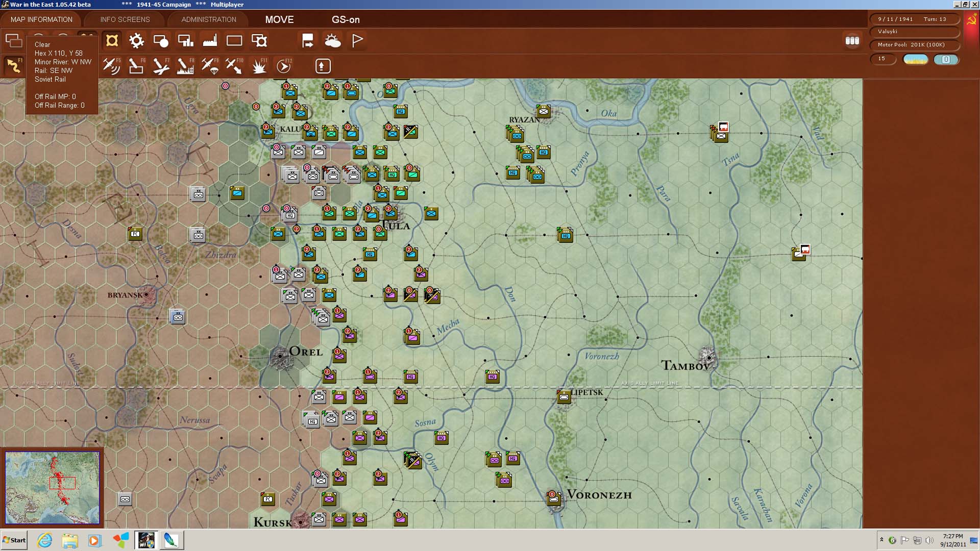Screen dimensions: 980x551
Task: Select the F7 bomb airfield mode
Action: (x=161, y=66)
